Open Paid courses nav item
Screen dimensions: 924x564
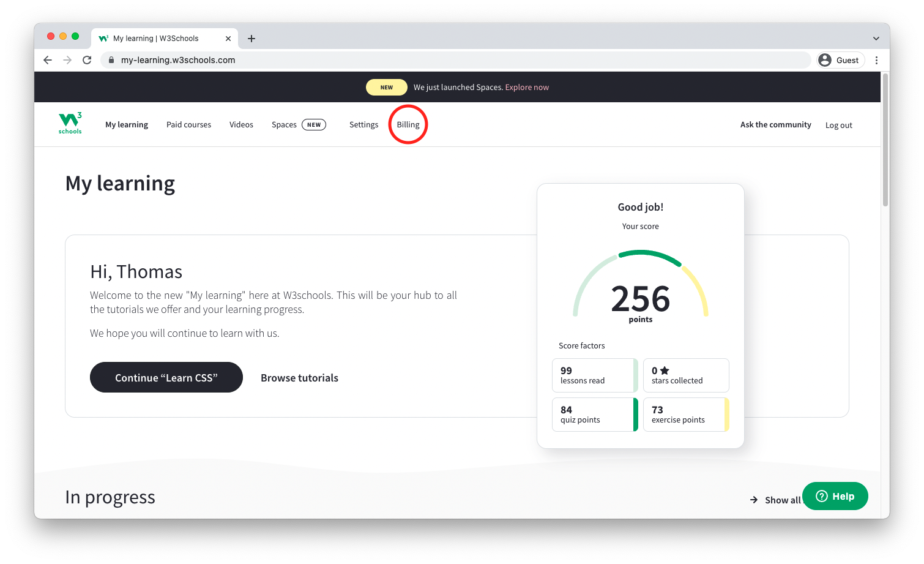(188, 125)
